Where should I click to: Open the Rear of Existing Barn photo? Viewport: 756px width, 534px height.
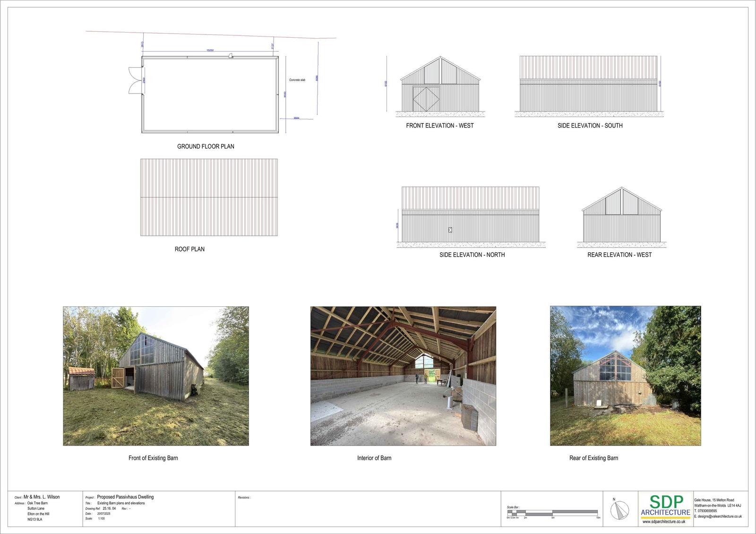pos(625,376)
